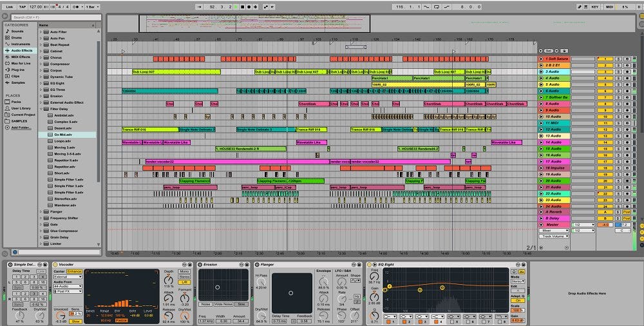The height and width of the screenshot is (326, 644).
Task: Toggle track 7 activator button
Action: (x=605, y=97)
